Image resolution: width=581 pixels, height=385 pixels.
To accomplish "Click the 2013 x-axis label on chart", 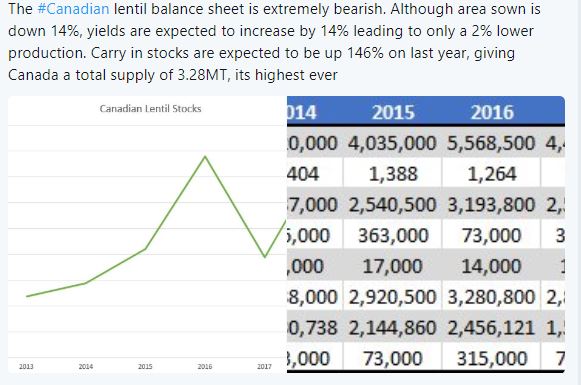I will pyautogui.click(x=26, y=366).
